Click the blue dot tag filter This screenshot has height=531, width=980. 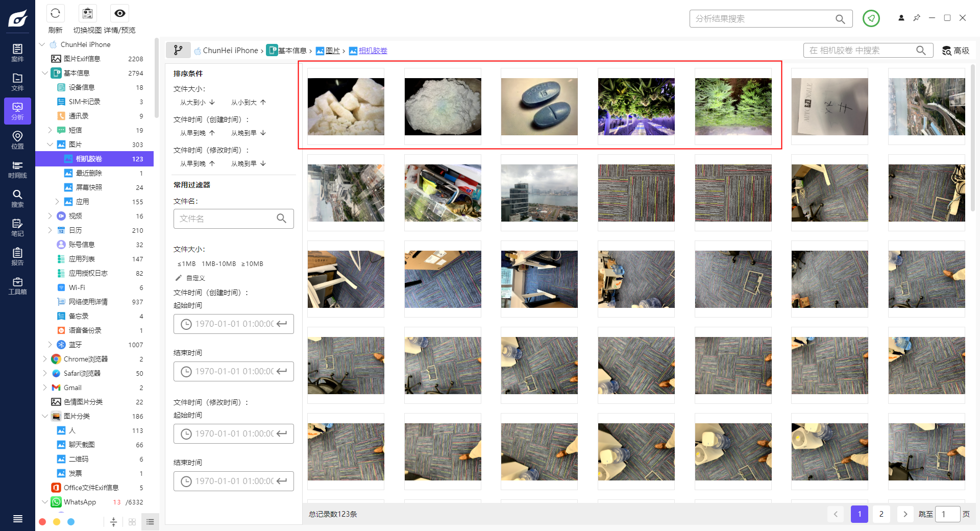click(x=71, y=522)
